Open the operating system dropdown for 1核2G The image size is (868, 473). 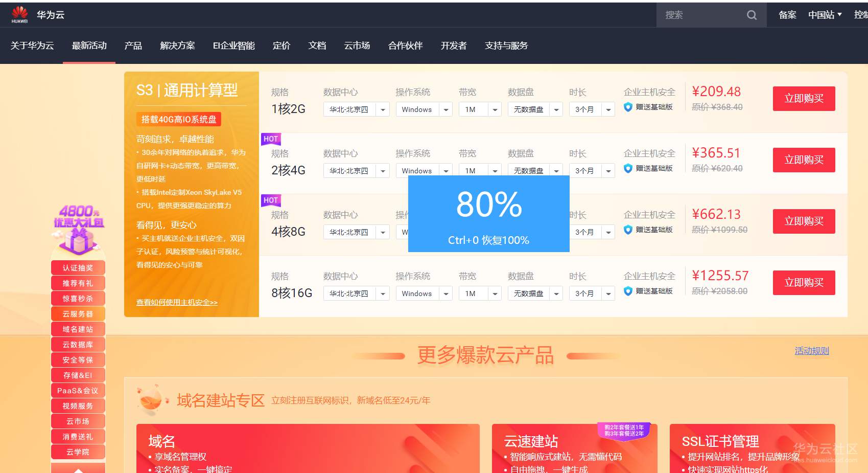(x=424, y=109)
